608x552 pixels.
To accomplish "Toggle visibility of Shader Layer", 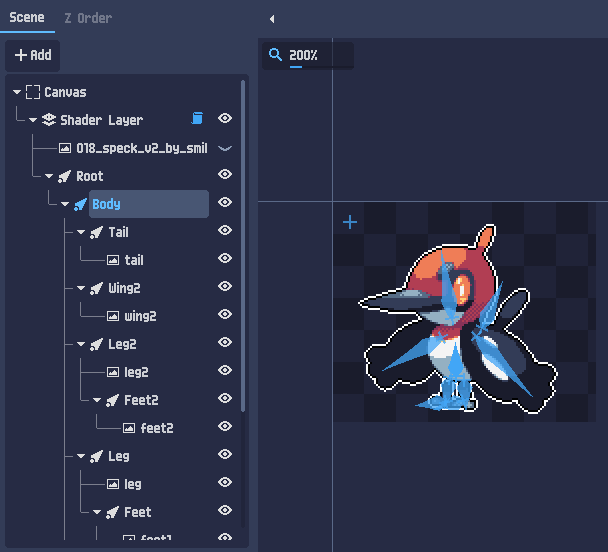I will 225,118.
